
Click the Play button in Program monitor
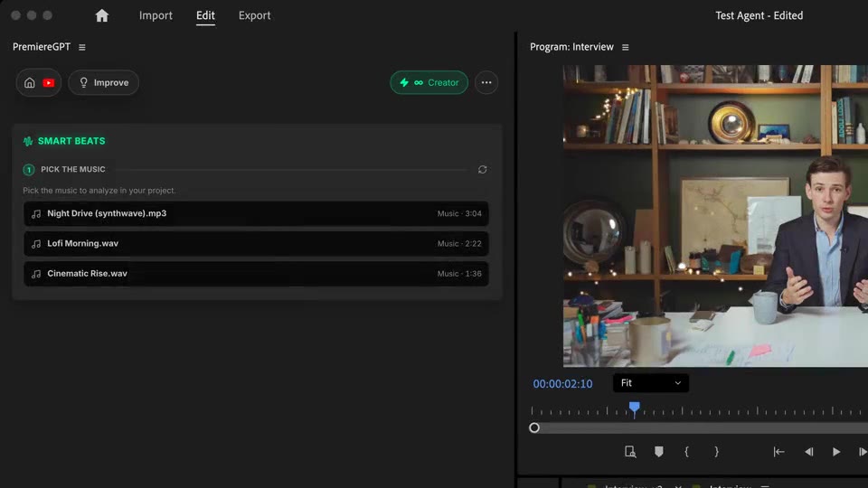pyautogui.click(x=835, y=452)
